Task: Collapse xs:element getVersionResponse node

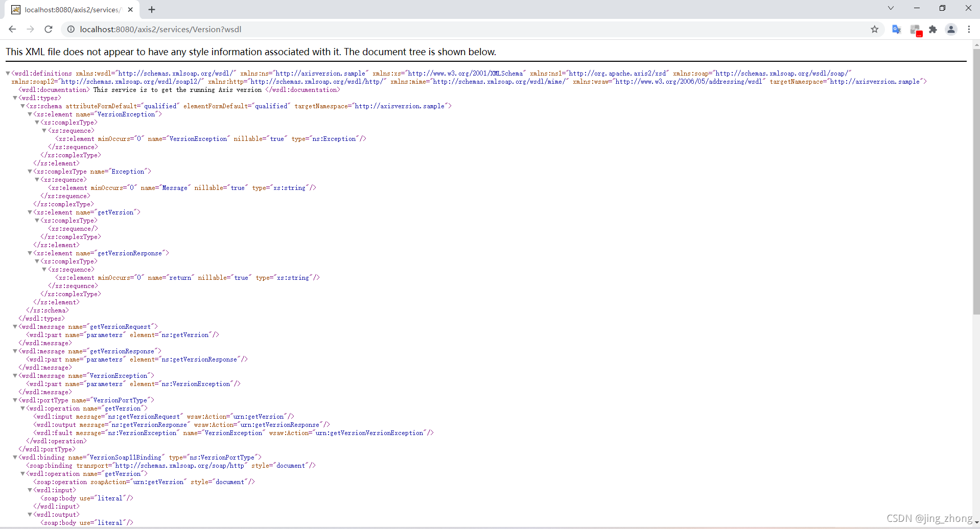Action: [x=30, y=253]
